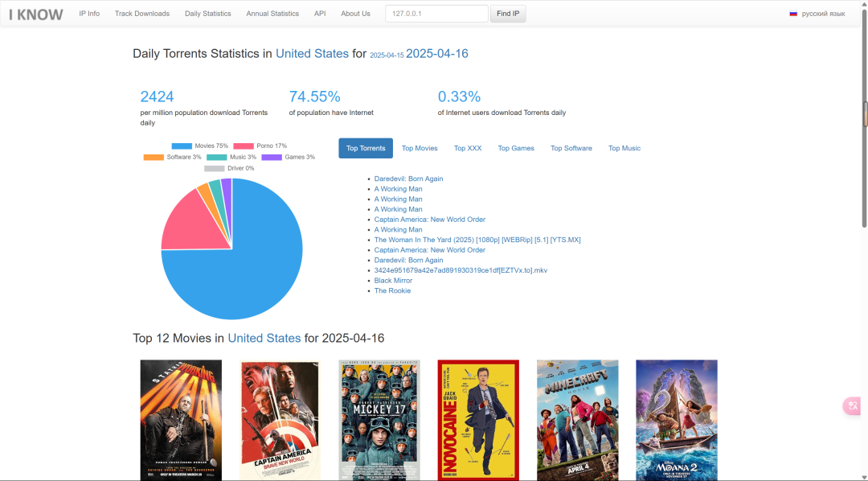The width and height of the screenshot is (868, 481).
Task: Toggle Driver 0% legend swatch
Action: pos(215,168)
